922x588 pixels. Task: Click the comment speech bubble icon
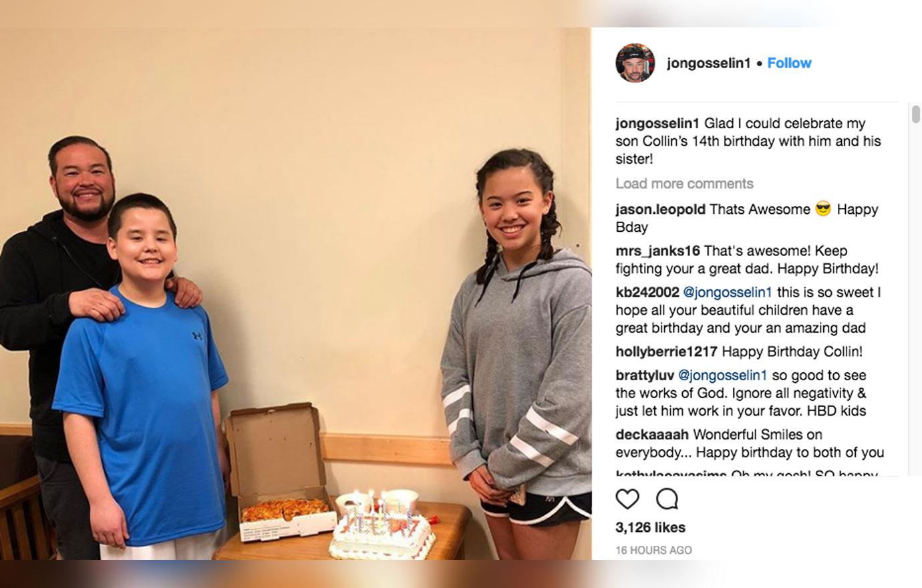pyautogui.click(x=667, y=499)
